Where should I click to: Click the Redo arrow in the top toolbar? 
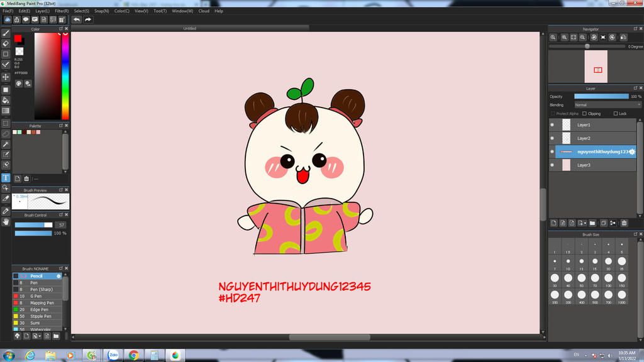88,19
